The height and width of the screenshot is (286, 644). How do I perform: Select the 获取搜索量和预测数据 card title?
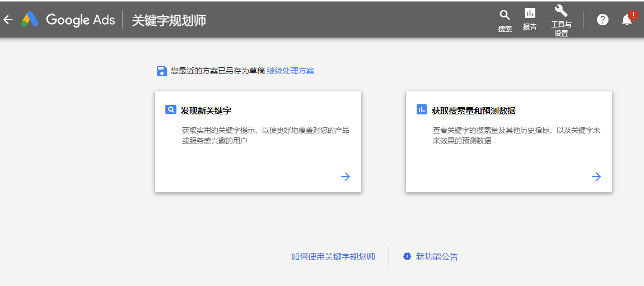click(x=474, y=110)
